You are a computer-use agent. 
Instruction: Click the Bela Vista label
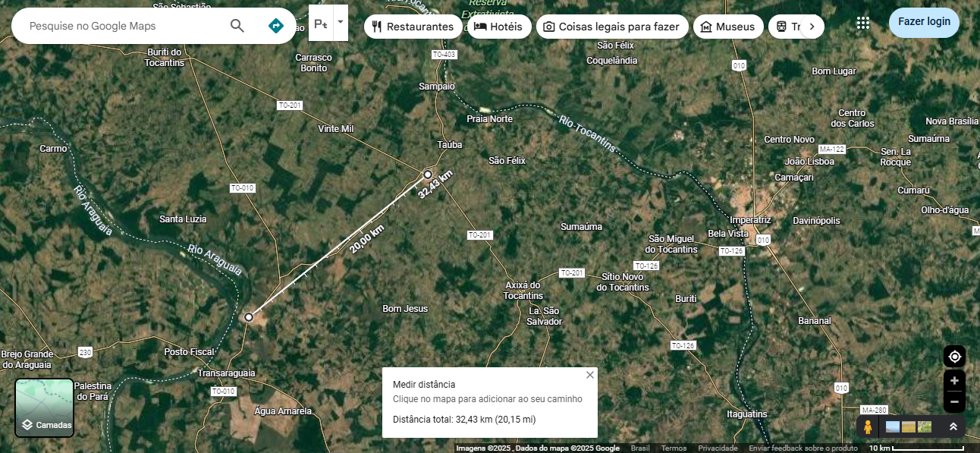point(728,234)
